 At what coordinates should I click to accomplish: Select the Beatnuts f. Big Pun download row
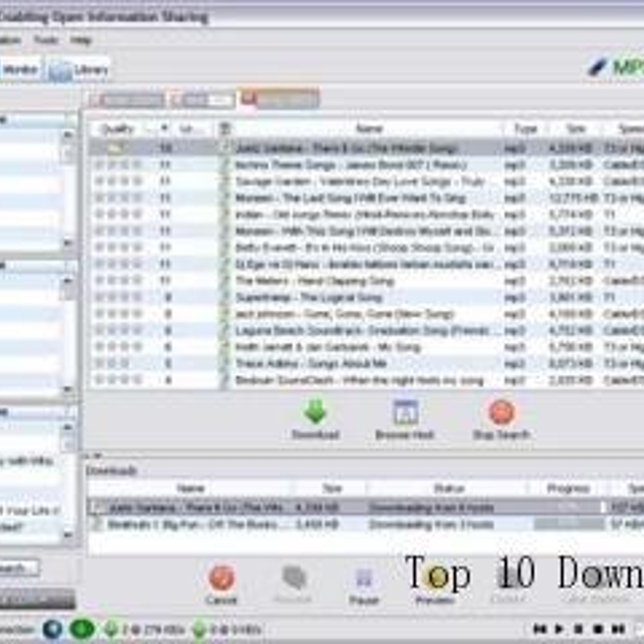click(365, 524)
